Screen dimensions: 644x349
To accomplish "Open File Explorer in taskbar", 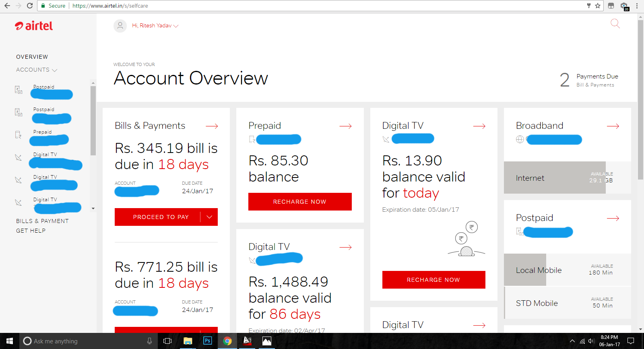I will point(188,341).
